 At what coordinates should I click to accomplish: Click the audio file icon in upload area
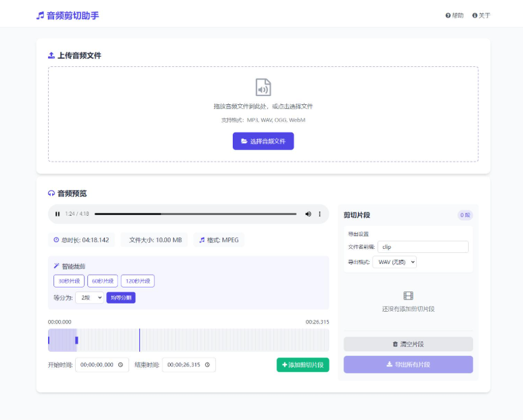(x=263, y=87)
